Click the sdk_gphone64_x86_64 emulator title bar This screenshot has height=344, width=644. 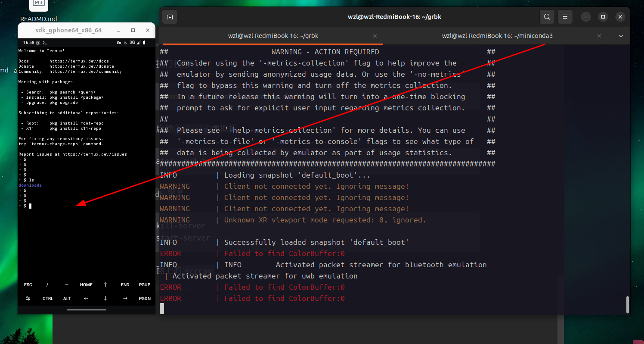[x=68, y=30]
